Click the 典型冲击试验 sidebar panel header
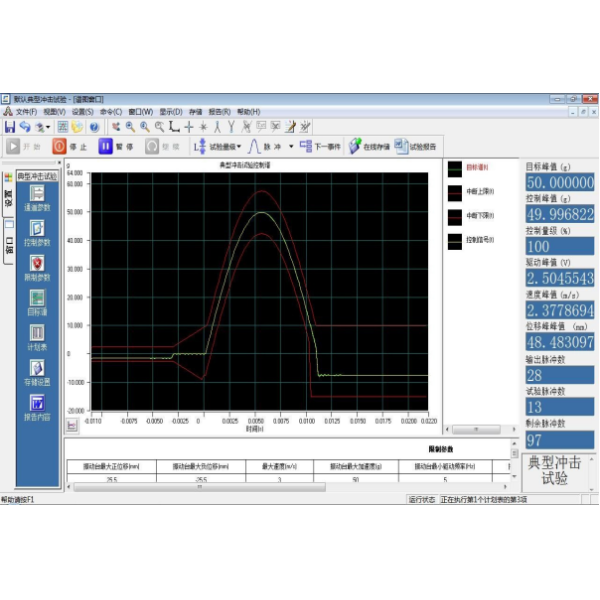The height and width of the screenshot is (600, 600). click(37, 176)
